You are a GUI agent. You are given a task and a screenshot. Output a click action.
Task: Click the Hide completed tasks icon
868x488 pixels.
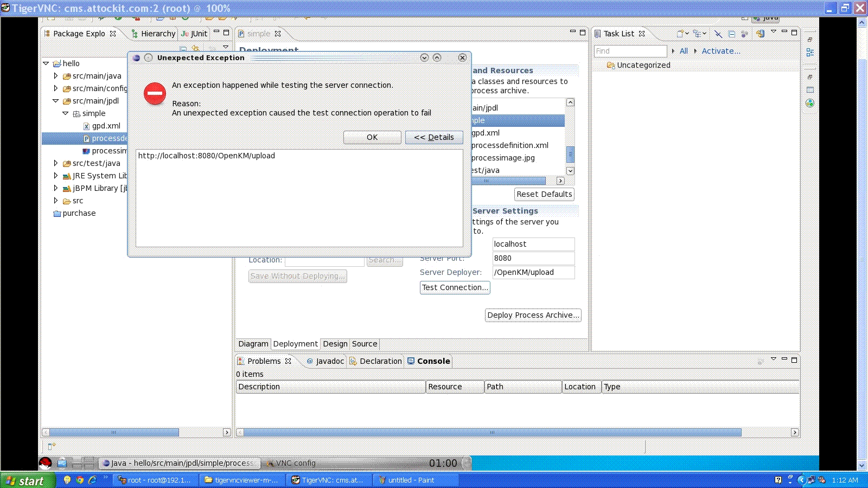(718, 34)
